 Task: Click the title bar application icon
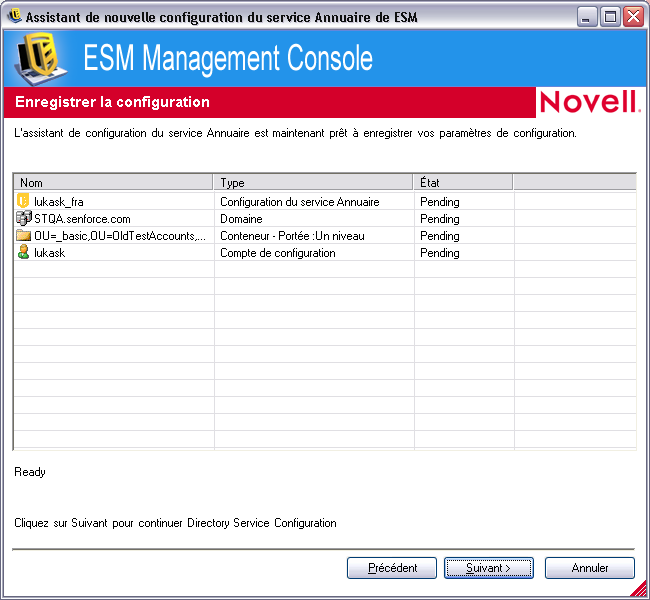click(15, 16)
